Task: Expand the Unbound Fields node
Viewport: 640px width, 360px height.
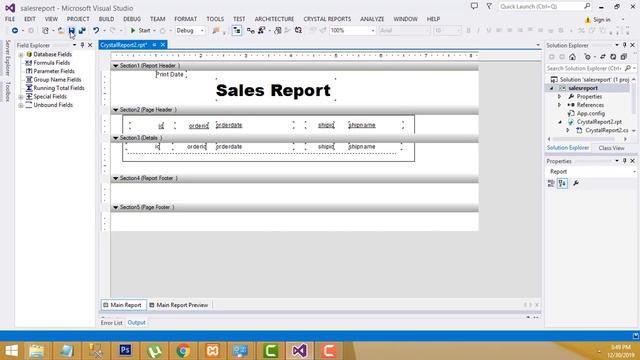Action: pos(21,105)
